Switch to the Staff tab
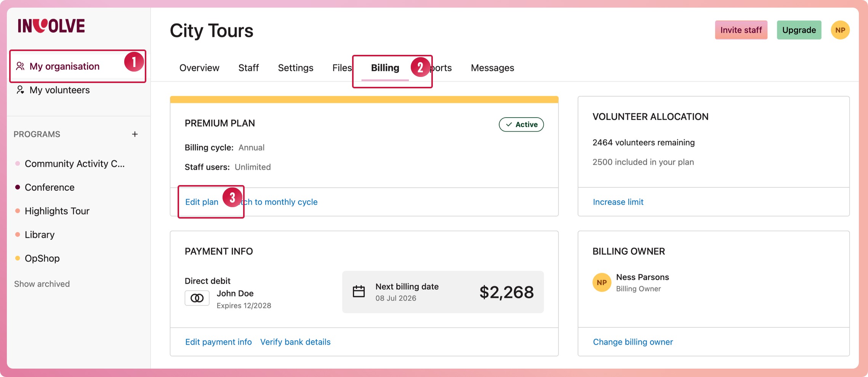Viewport: 868px width, 377px height. 248,68
